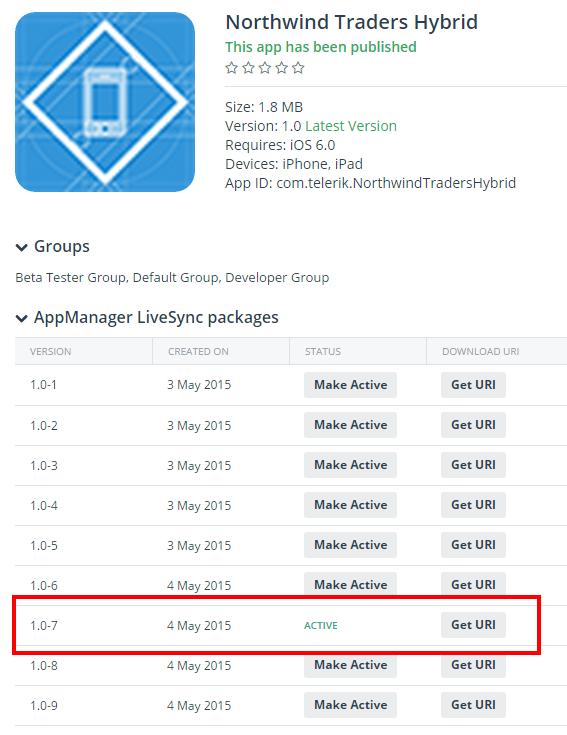Get URI for version 1.0-4

coord(473,505)
